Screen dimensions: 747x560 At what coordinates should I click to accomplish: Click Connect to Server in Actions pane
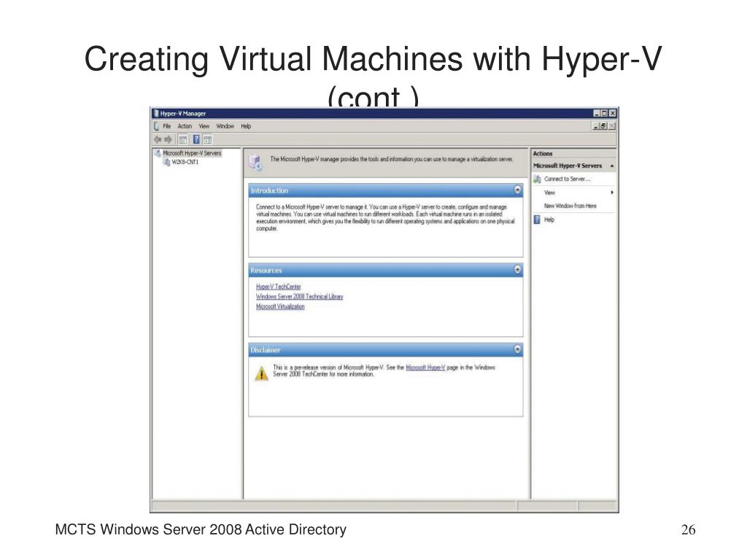(x=567, y=179)
